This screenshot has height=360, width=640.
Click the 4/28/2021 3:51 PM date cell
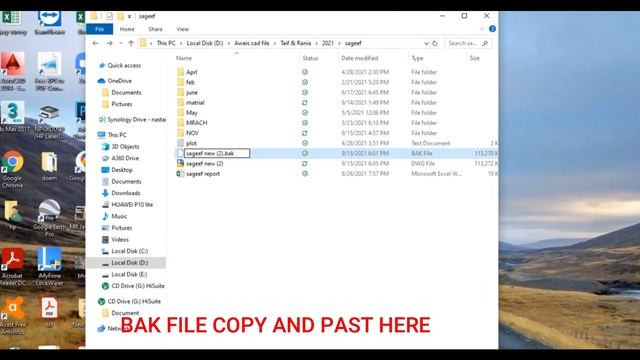(365, 143)
